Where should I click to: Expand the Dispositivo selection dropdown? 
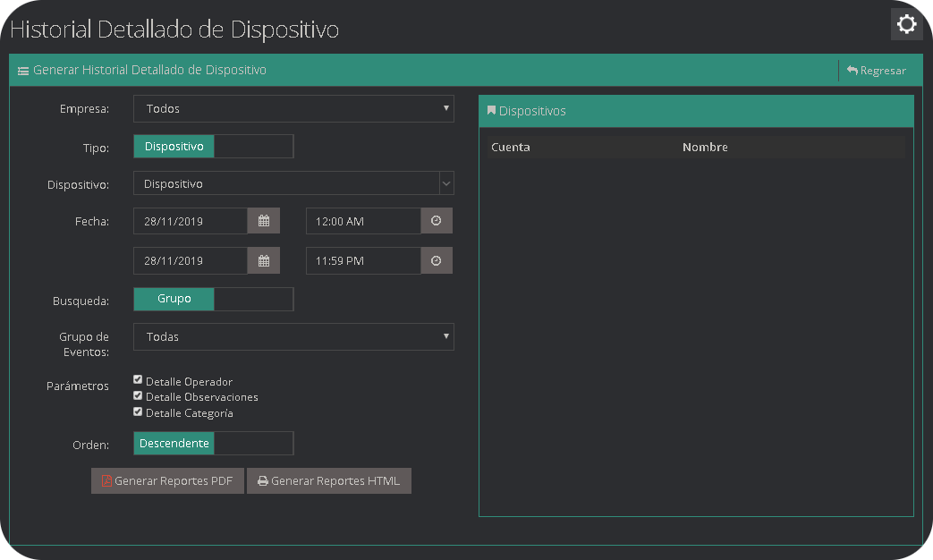pyautogui.click(x=293, y=182)
